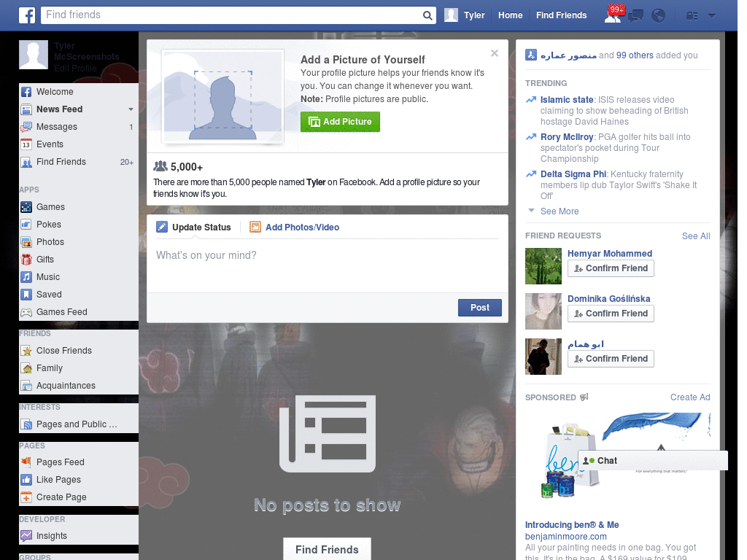
Task: Open Delta Sigma Phi trending topic
Action: 573,174
